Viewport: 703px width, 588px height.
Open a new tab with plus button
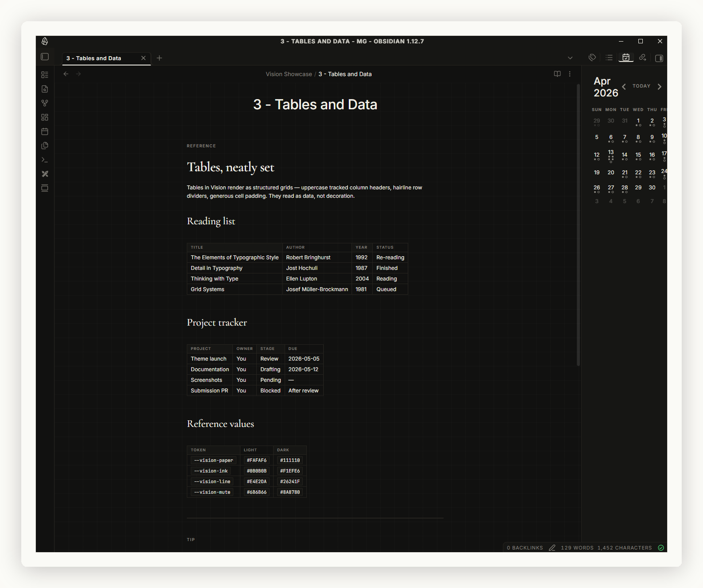(x=159, y=58)
